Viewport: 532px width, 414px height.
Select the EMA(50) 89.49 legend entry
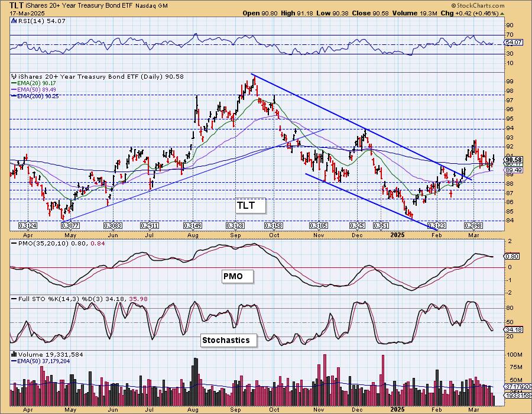(x=34, y=89)
